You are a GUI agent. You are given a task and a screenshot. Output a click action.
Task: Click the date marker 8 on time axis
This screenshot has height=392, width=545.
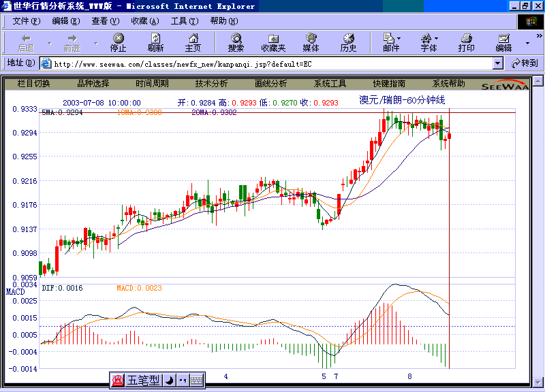click(409, 376)
